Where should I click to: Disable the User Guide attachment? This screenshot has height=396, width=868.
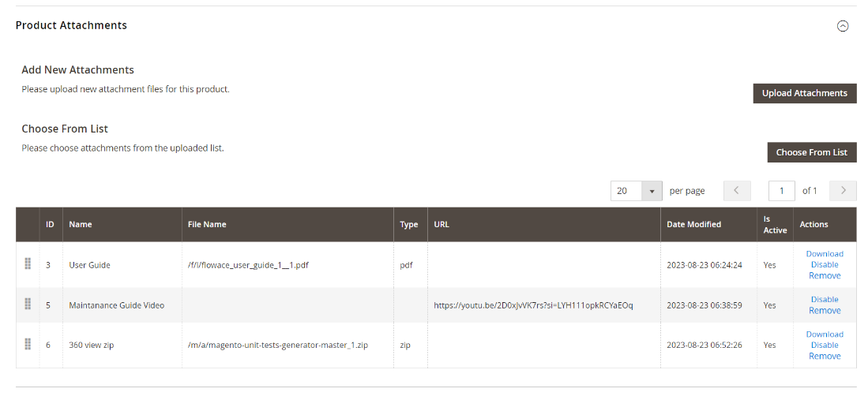[x=825, y=265]
